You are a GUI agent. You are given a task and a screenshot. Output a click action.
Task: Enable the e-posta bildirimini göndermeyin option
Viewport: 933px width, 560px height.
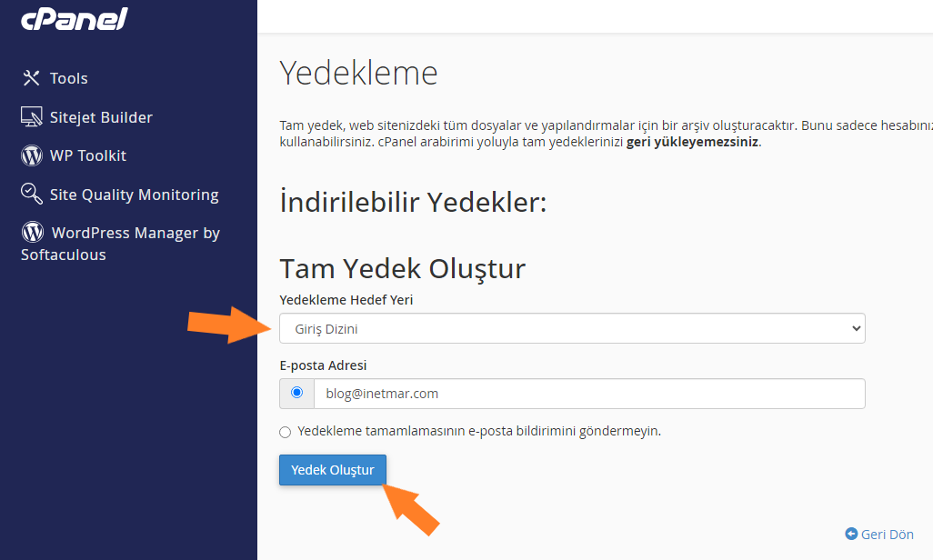[x=285, y=431]
